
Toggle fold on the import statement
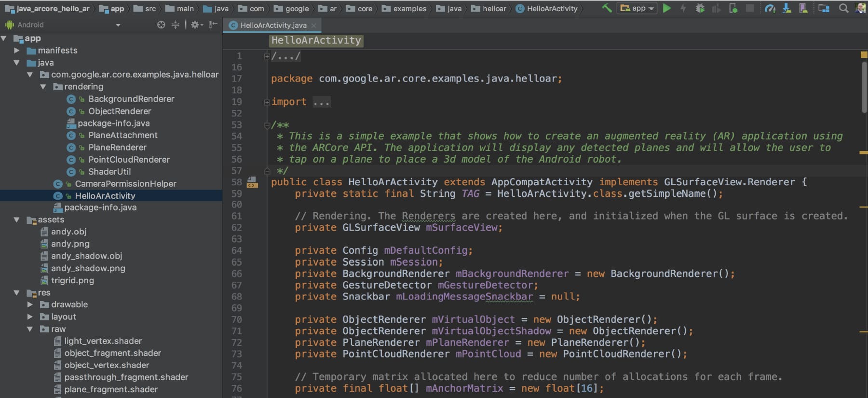pos(267,102)
